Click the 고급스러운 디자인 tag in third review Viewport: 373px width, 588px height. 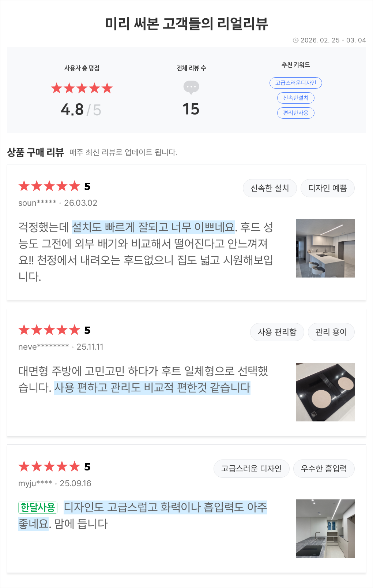[251, 469]
